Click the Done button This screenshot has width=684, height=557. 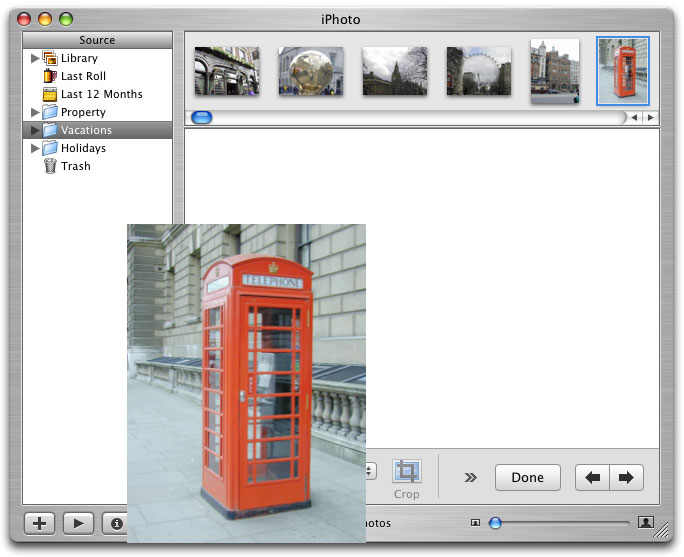point(527,478)
